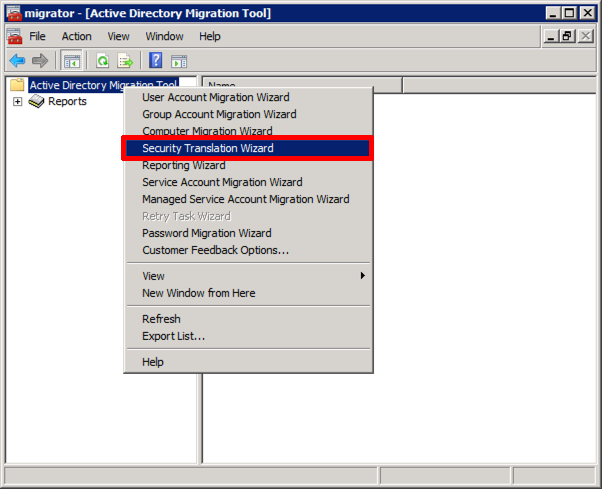Click the migrator icon in title bar

coord(14,13)
